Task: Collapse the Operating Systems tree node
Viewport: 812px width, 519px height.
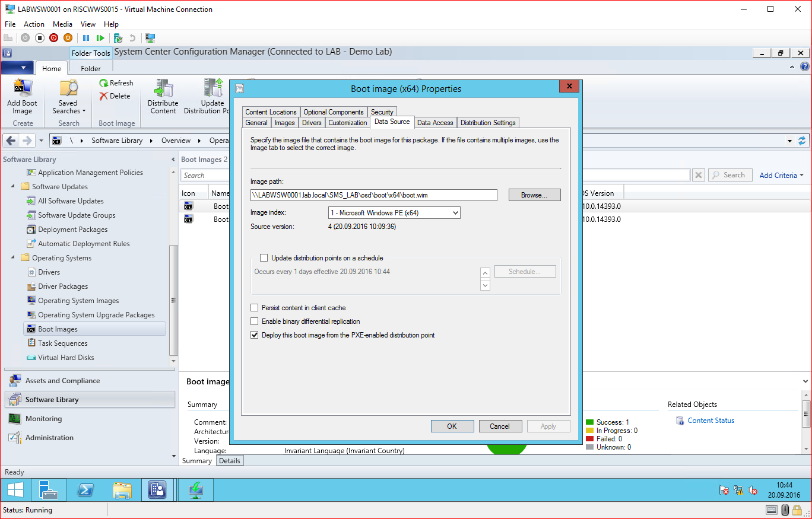Action: (14, 257)
